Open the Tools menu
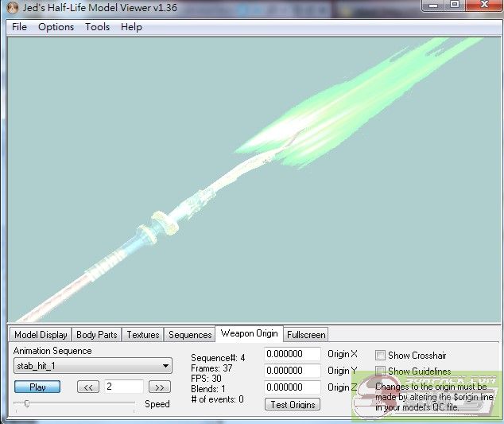 [x=97, y=26]
